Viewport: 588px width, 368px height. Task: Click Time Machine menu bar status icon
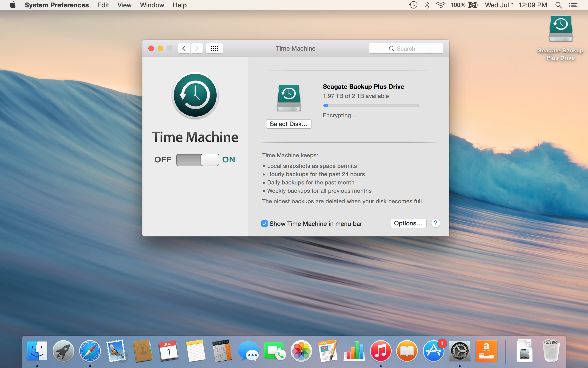coord(413,5)
